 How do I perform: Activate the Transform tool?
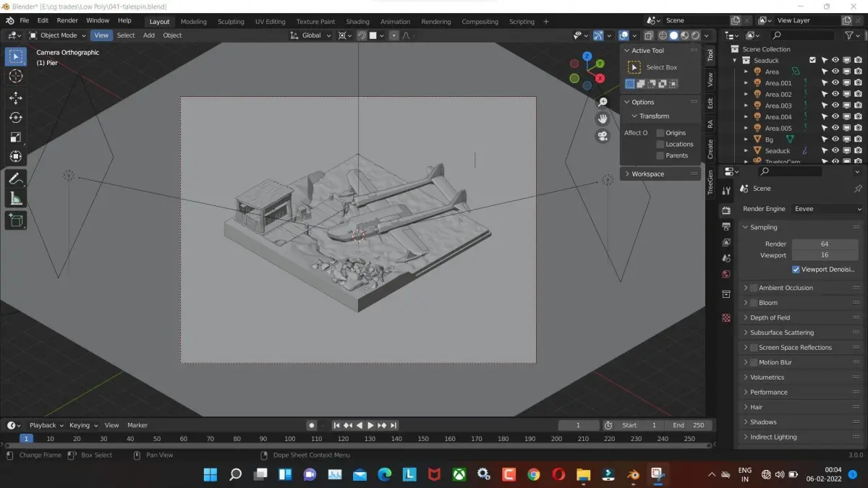point(16,156)
